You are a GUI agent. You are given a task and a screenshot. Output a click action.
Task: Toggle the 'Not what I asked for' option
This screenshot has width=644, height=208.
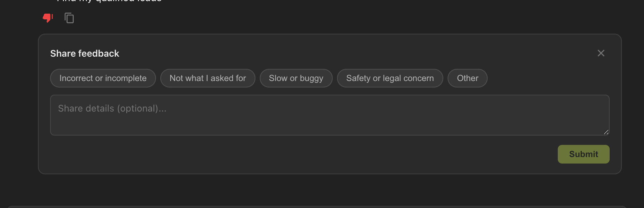(x=208, y=78)
